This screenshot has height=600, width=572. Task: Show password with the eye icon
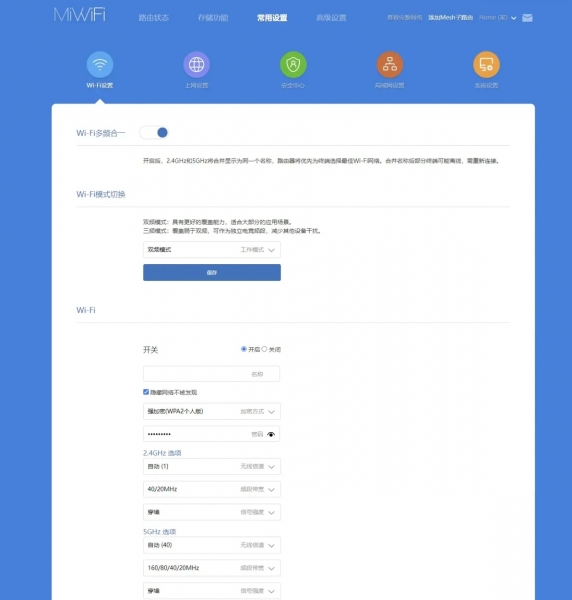pos(271,434)
